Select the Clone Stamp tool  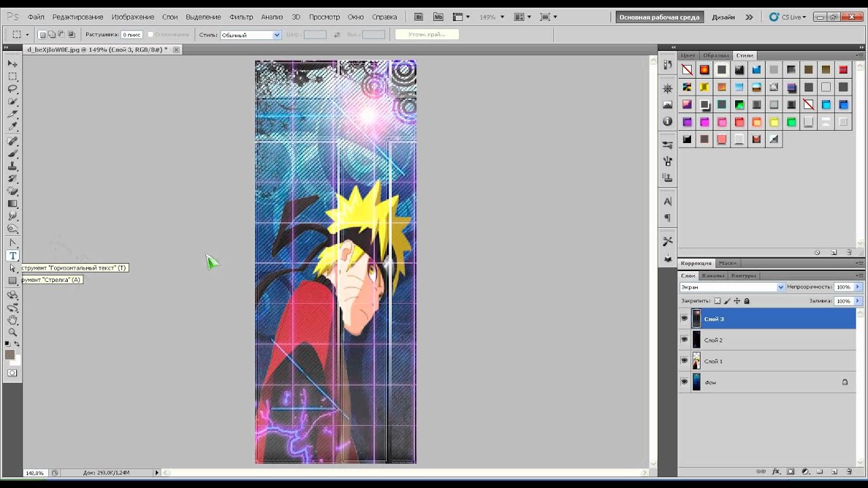pos(12,166)
